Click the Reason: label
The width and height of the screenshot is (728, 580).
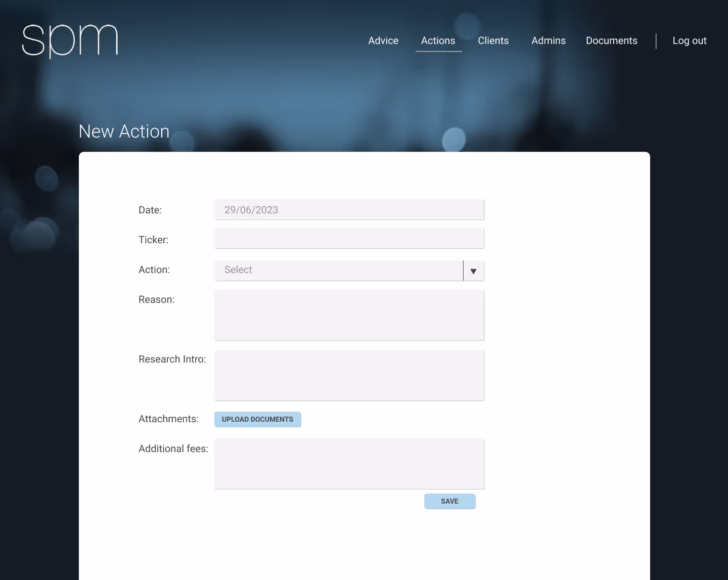point(157,299)
